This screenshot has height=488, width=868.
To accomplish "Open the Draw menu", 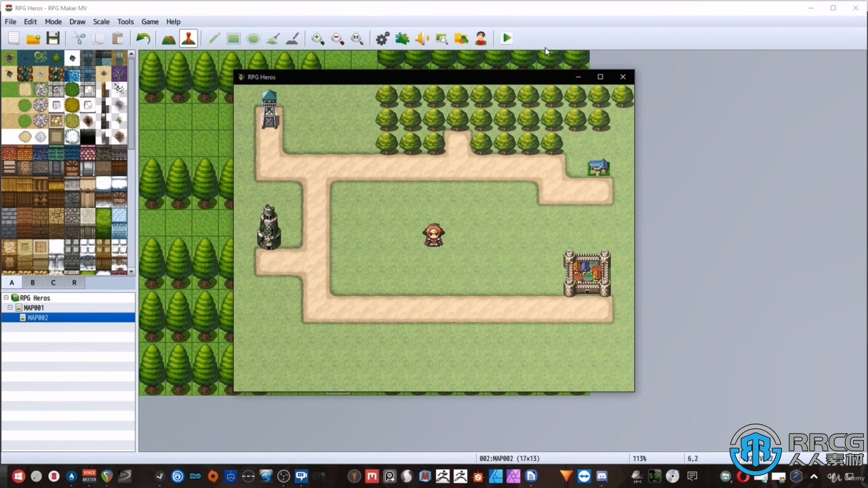I will point(77,22).
